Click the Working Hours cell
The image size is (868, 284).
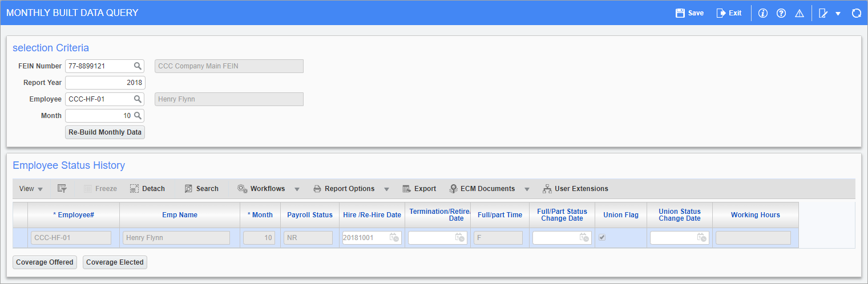tap(753, 238)
